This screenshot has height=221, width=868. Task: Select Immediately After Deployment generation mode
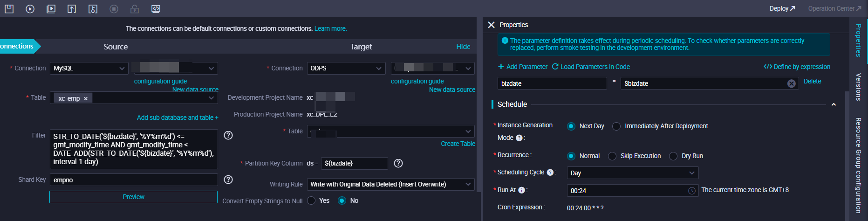click(x=616, y=126)
